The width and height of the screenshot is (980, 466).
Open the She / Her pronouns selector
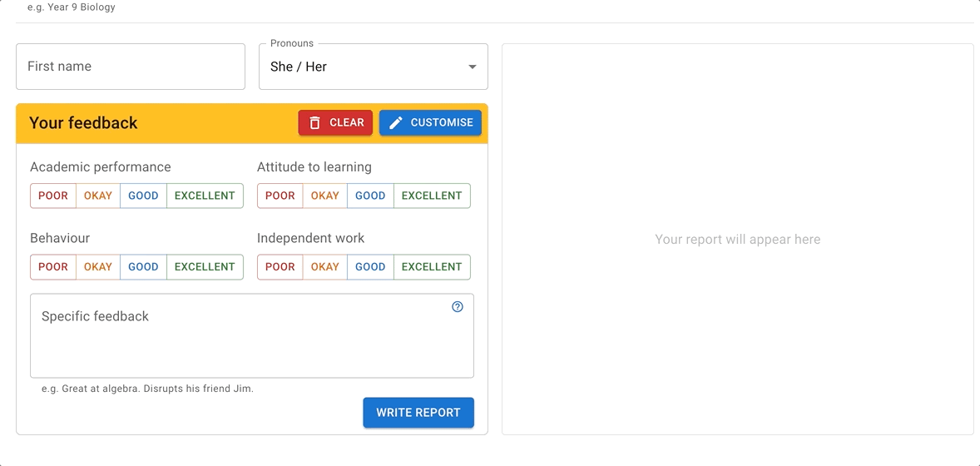pyautogui.click(x=366, y=67)
